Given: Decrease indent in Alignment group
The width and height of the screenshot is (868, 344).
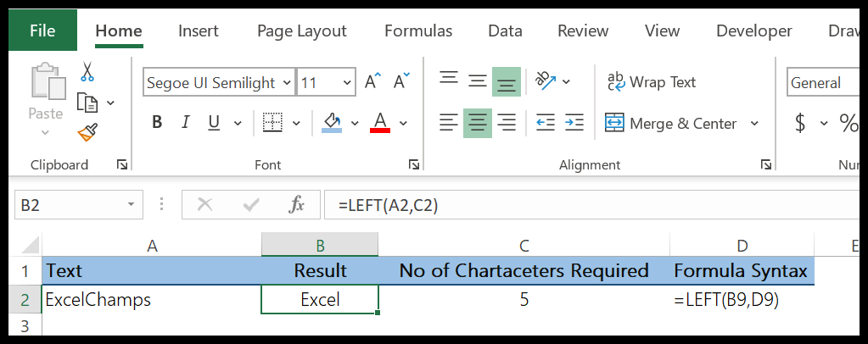Looking at the screenshot, I should pyautogui.click(x=546, y=122).
